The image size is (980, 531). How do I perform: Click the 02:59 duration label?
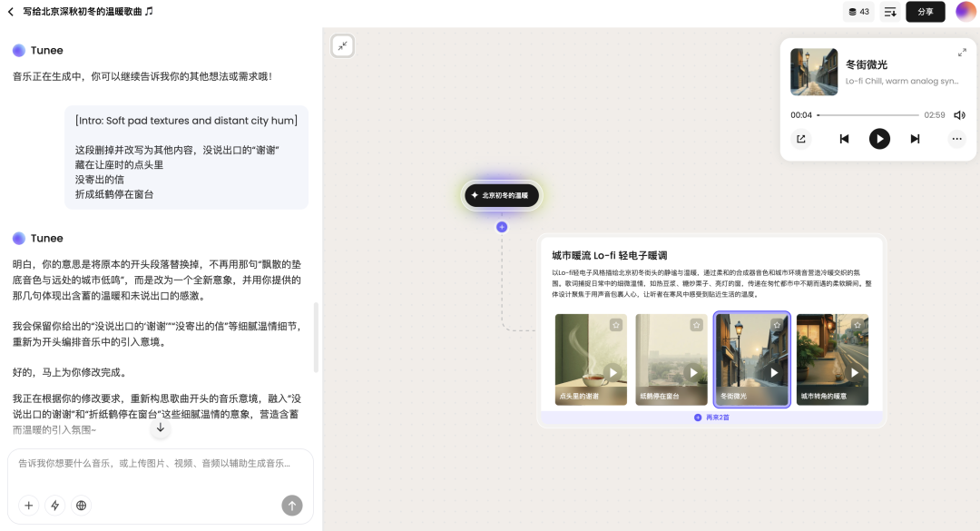(935, 115)
